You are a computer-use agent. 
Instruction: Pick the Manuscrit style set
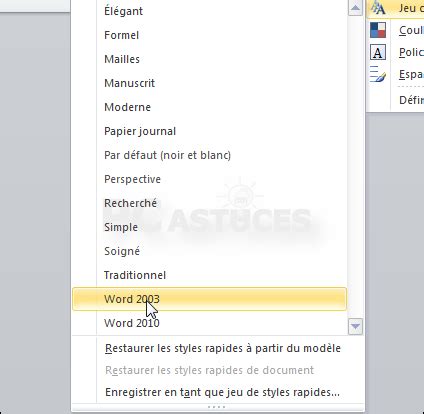(x=209, y=83)
